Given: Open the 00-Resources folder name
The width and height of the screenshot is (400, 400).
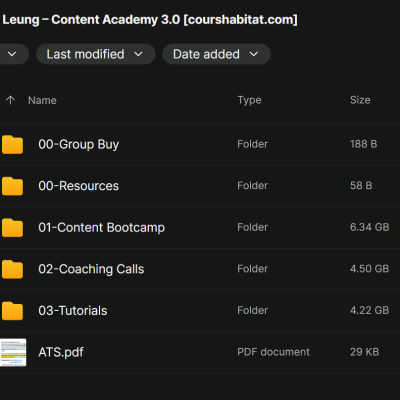Looking at the screenshot, I should tap(79, 186).
